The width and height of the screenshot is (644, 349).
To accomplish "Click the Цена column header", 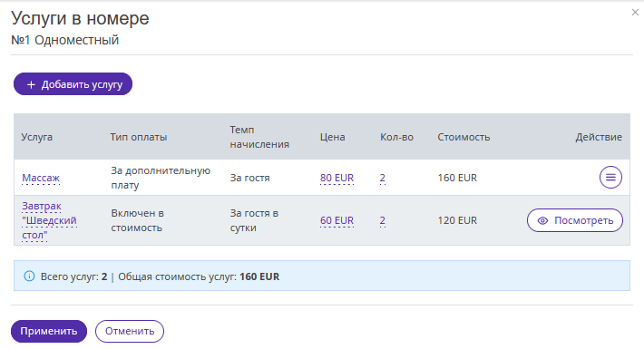I will coord(332,137).
